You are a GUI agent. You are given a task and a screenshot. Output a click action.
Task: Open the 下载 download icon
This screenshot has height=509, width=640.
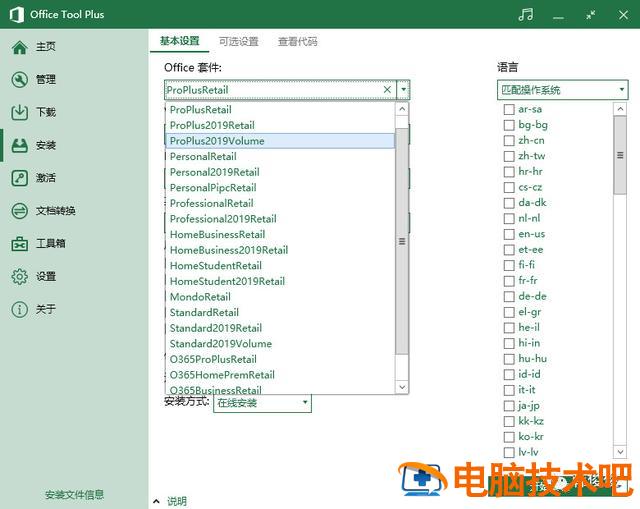point(19,112)
